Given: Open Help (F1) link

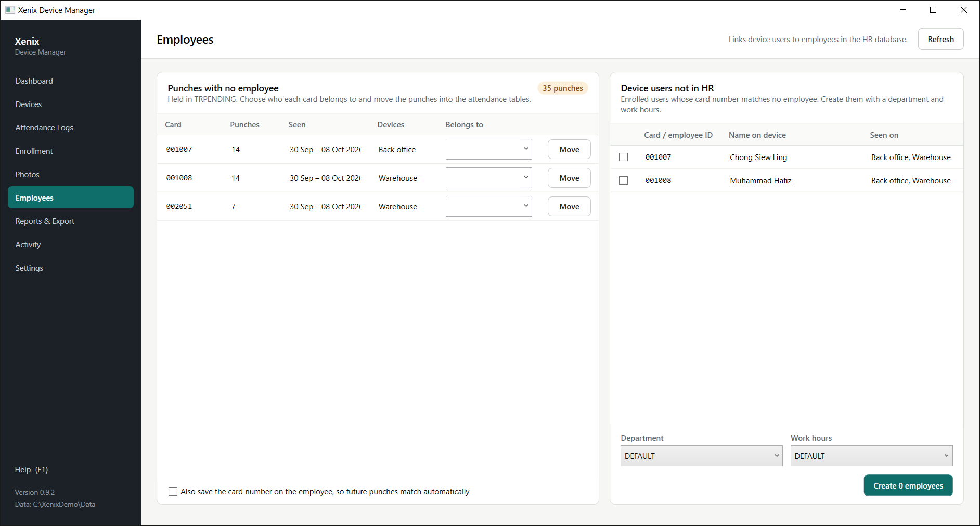Looking at the screenshot, I should click(31, 470).
